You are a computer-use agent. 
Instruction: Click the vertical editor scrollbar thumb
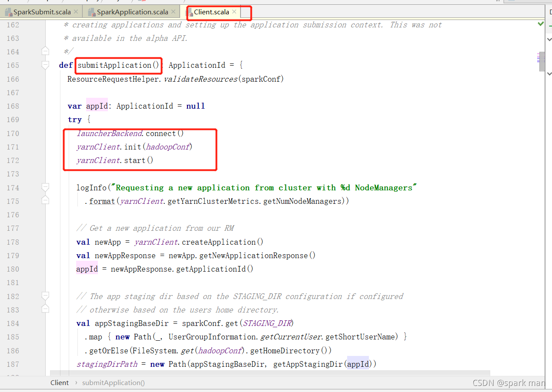(542, 62)
